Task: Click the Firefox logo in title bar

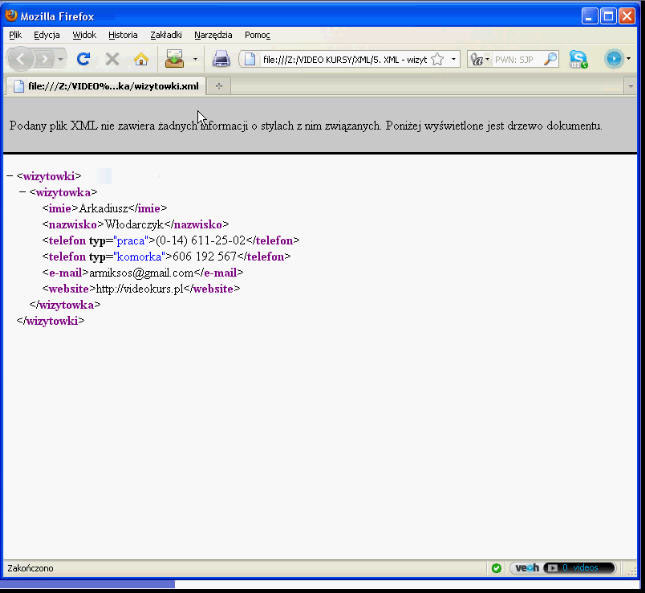Action: click(11, 15)
